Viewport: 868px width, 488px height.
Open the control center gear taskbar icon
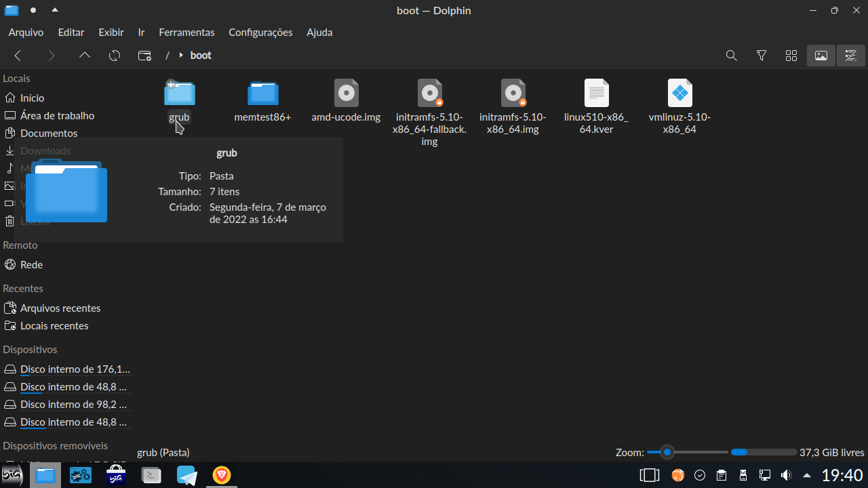tap(81, 475)
